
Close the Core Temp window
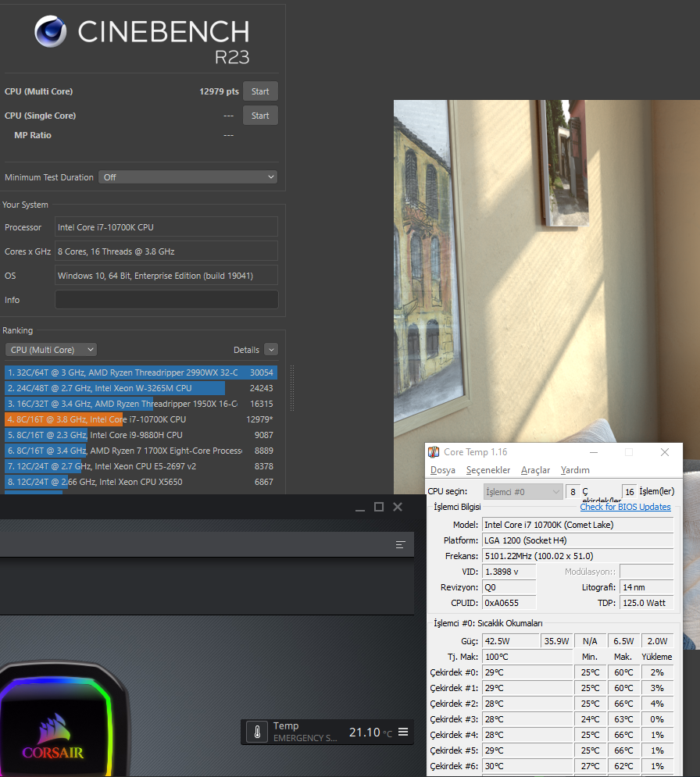(x=665, y=452)
